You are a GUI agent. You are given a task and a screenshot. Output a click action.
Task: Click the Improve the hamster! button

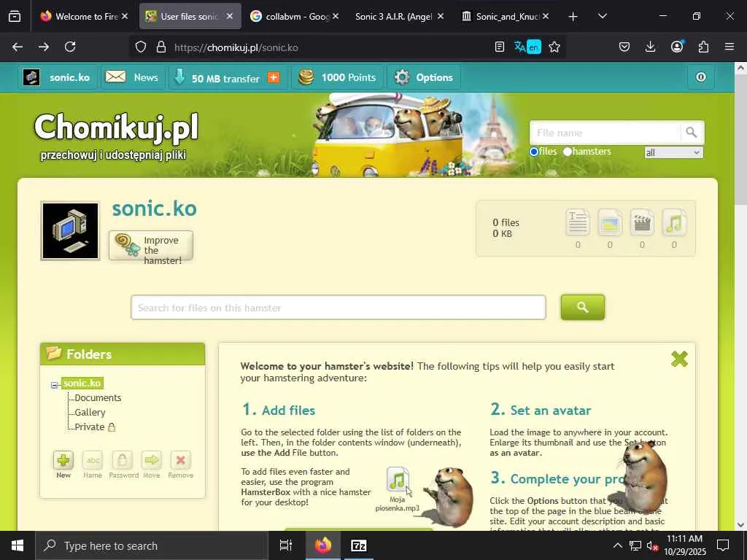point(151,246)
